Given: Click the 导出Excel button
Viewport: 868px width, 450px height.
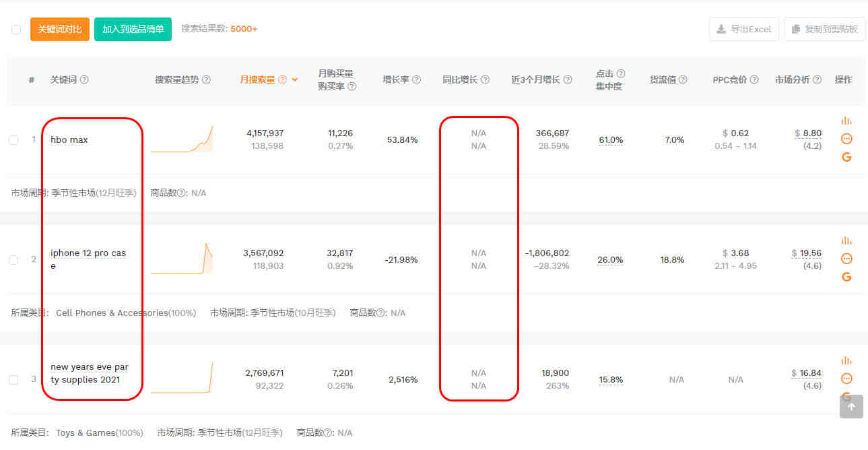Looking at the screenshot, I should [744, 29].
